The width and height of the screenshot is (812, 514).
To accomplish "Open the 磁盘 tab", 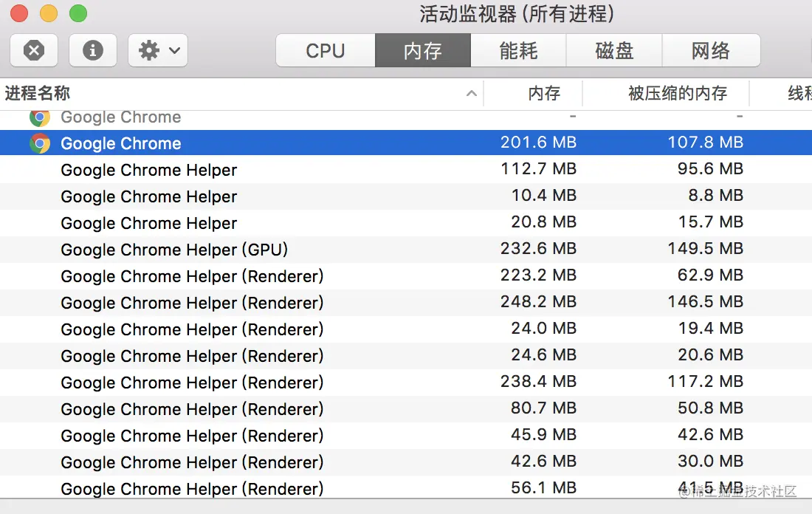I will (x=614, y=50).
